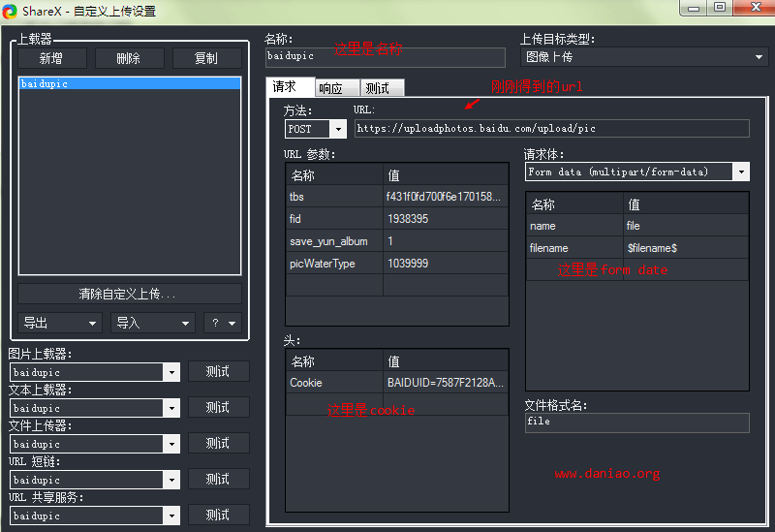This screenshot has height=532, width=775.
Task: Click 名称 column header in URL 参数 table
Action: [x=334, y=174]
